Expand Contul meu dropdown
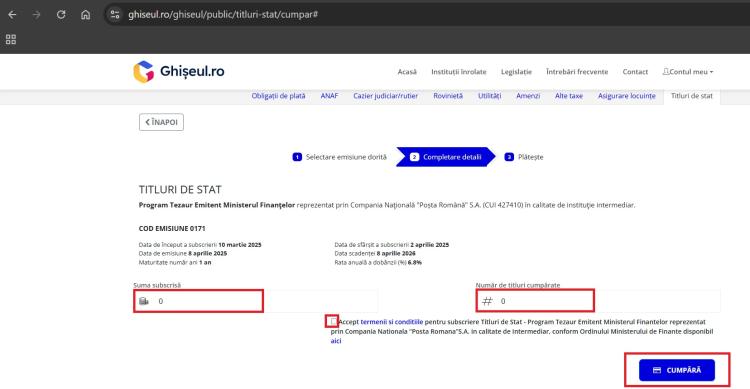750x389 pixels. pyautogui.click(x=688, y=72)
